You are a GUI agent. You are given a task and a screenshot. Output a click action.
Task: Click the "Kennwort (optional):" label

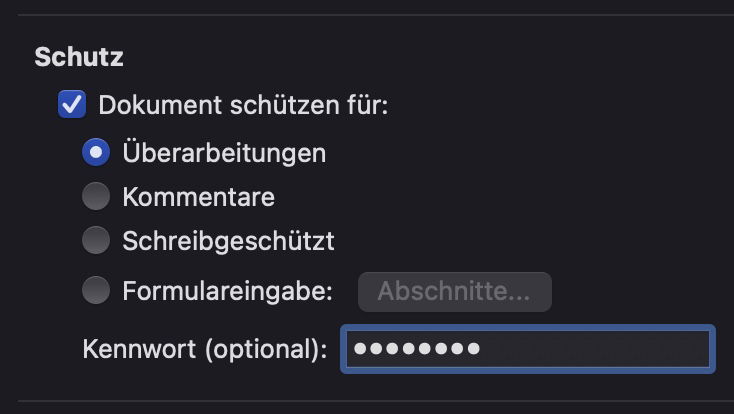pos(205,350)
